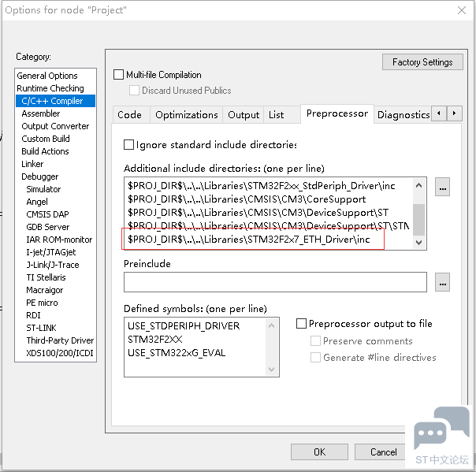Image resolution: width=476 pixels, height=472 pixels.
Task: Click the STM32F2xx_StdPeriph_Driver\inc include line
Action: coord(261,185)
